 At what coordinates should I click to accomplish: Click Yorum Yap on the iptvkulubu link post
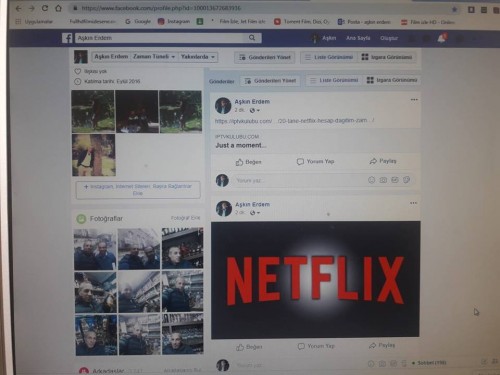pos(315,161)
